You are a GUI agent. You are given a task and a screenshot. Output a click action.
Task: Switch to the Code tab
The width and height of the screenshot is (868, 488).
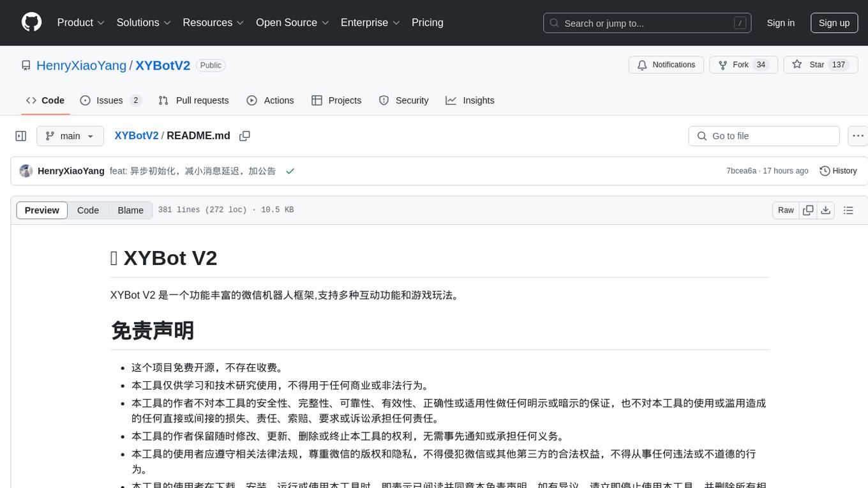(x=45, y=100)
